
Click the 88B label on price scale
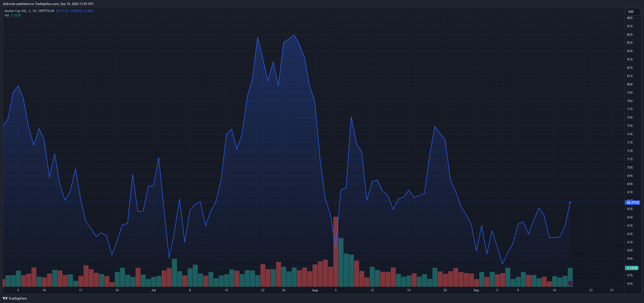pyautogui.click(x=630, y=18)
